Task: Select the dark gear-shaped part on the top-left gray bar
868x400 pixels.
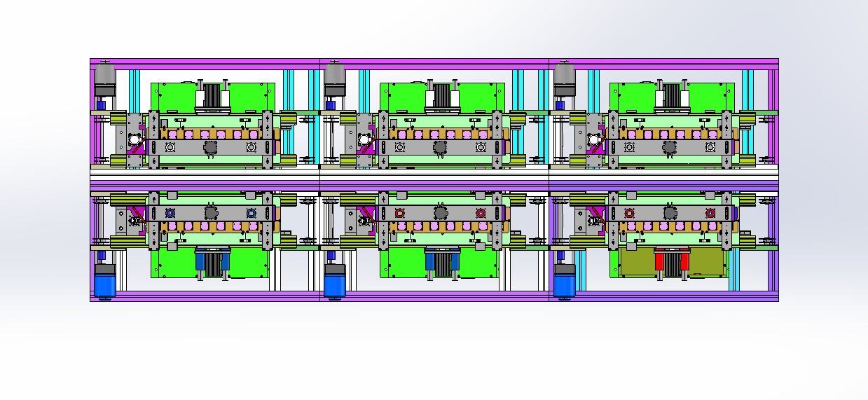Action: click(x=210, y=147)
